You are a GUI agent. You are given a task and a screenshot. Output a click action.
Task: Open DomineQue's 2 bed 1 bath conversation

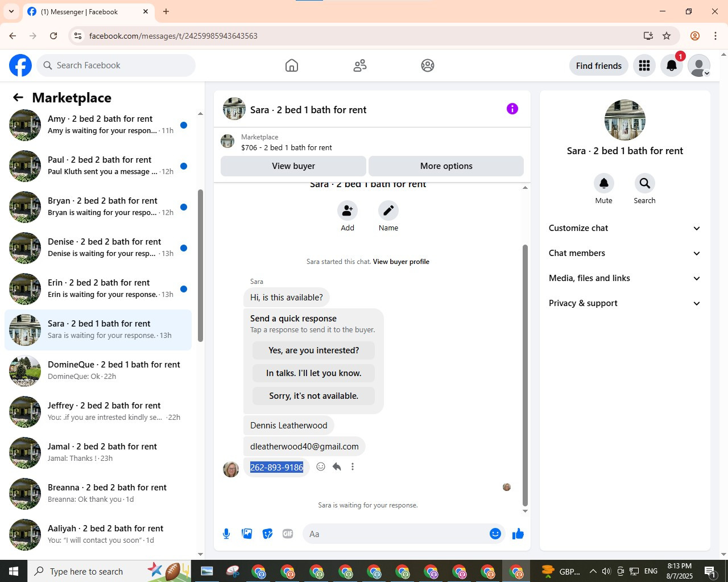98,371
